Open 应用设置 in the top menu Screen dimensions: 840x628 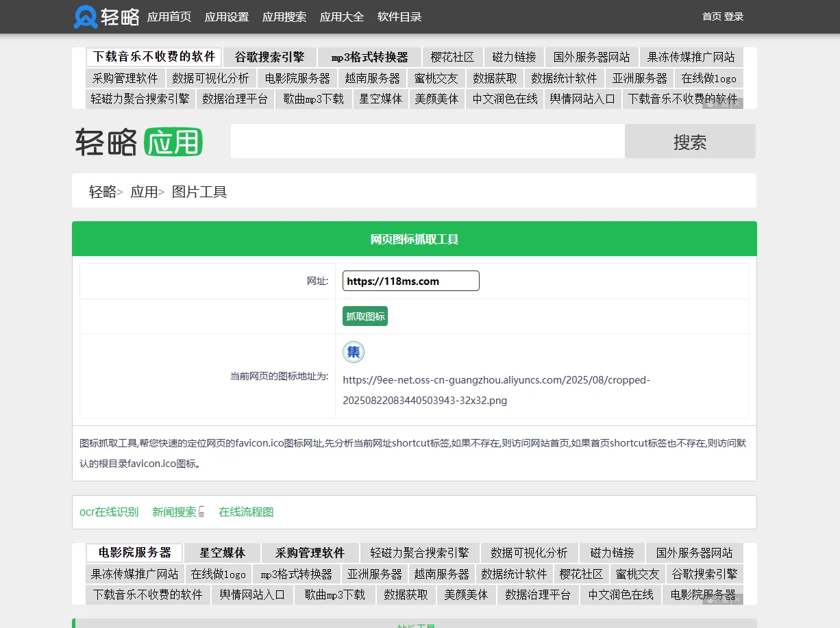tap(227, 16)
